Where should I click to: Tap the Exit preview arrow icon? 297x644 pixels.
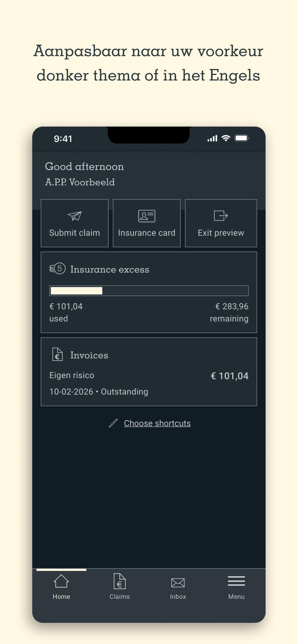(x=221, y=216)
